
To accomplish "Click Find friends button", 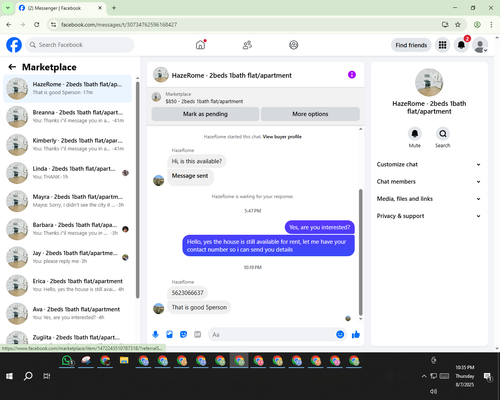I will coord(411,45).
